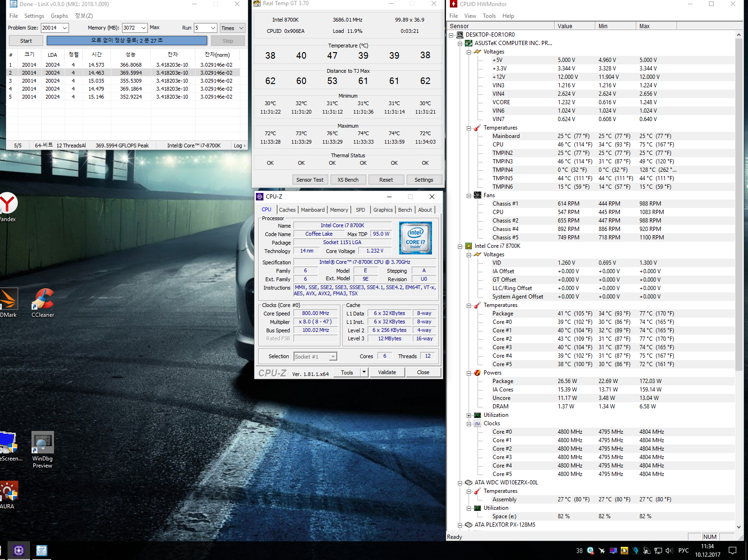
Task: Open the Graphs menu in LinX
Action: (59, 16)
